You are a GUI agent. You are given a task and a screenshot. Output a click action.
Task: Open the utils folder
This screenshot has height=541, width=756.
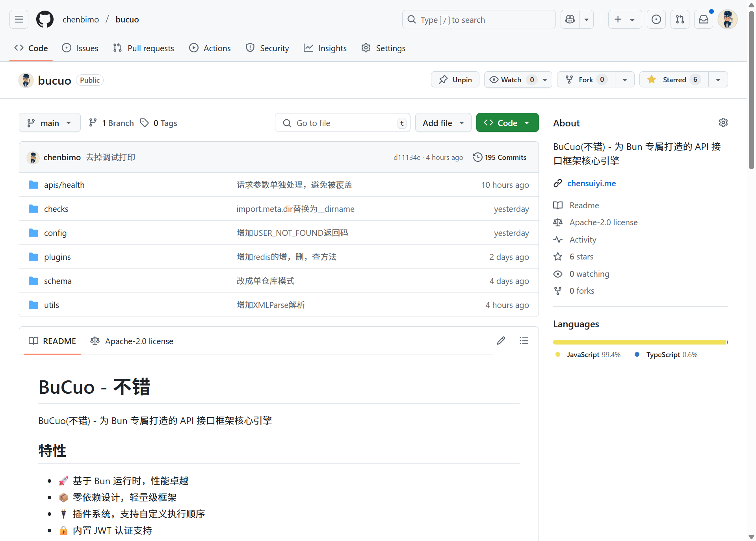click(52, 305)
